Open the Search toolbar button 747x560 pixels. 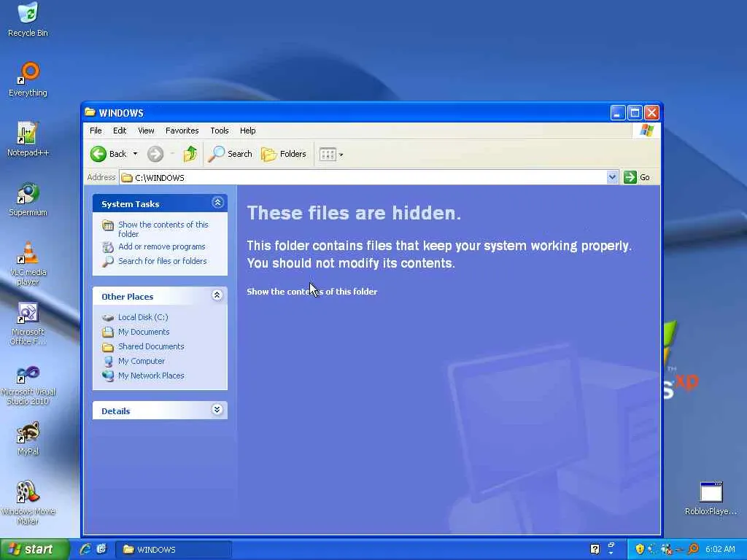coord(231,154)
